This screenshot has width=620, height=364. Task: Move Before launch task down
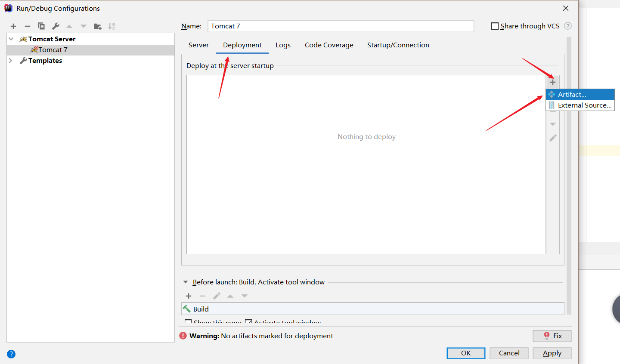(x=245, y=296)
